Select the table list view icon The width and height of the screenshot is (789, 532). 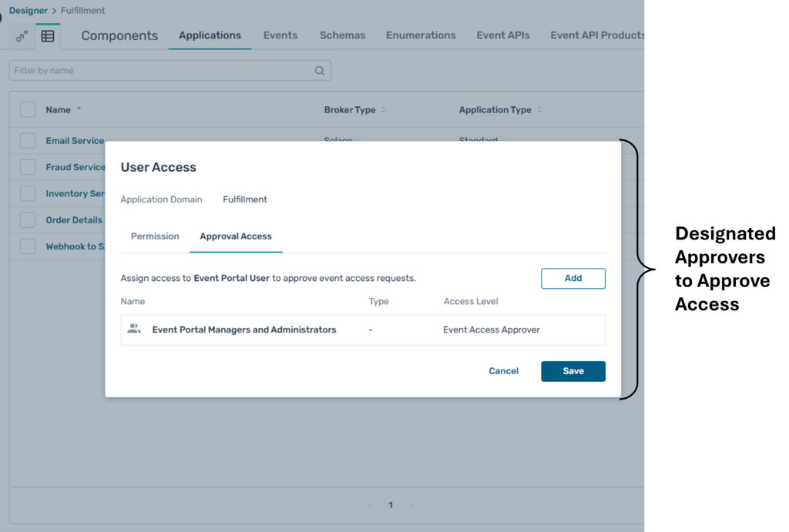(x=48, y=36)
